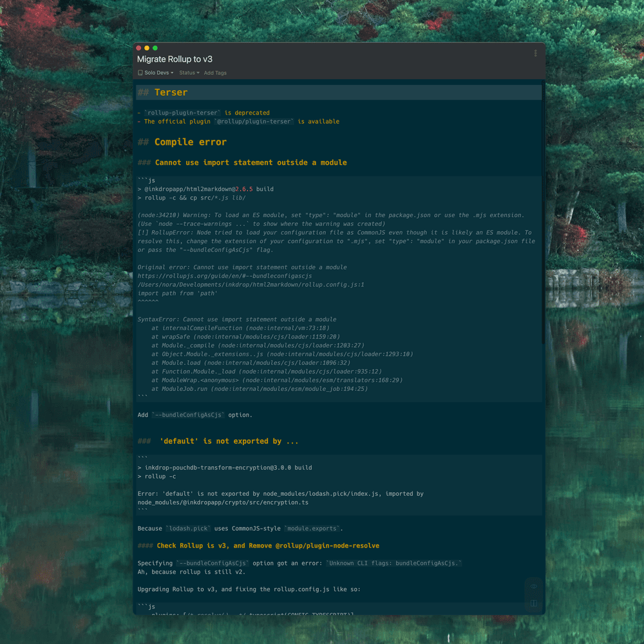Toggle preview mode with the eye icon
This screenshot has width=644, height=644.
(533, 587)
